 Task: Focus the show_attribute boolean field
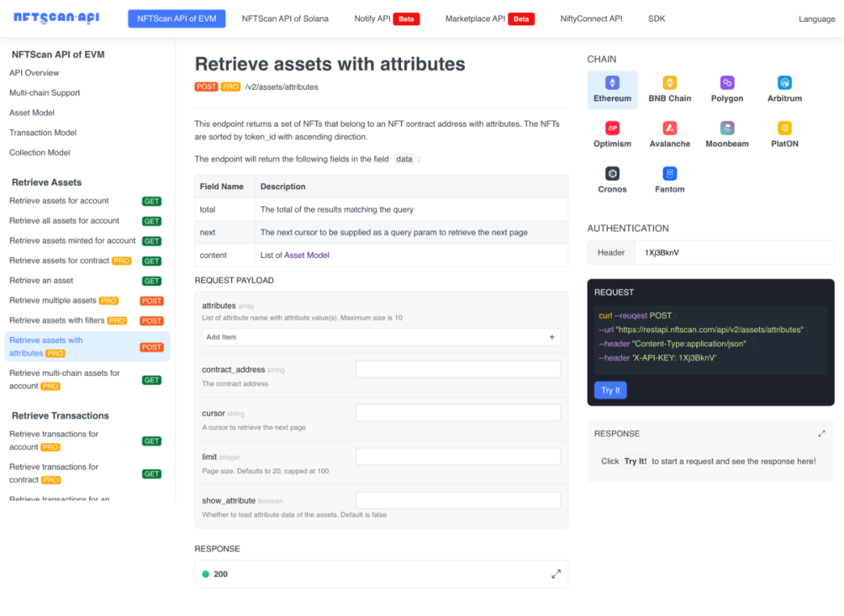coord(458,500)
